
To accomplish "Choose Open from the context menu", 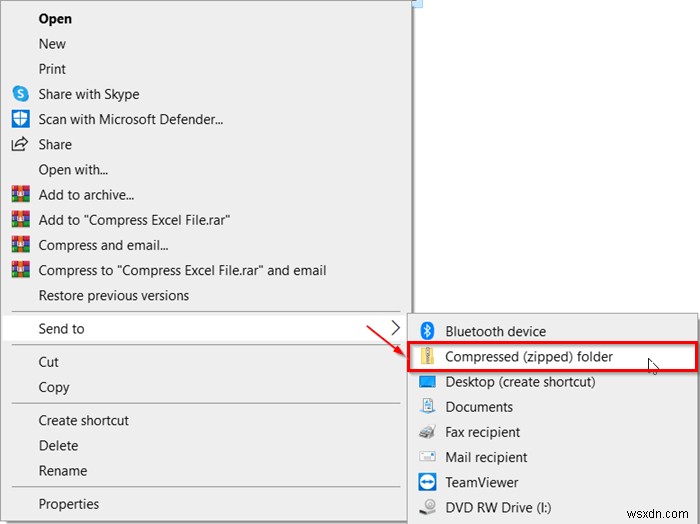I will [x=207, y=19].
